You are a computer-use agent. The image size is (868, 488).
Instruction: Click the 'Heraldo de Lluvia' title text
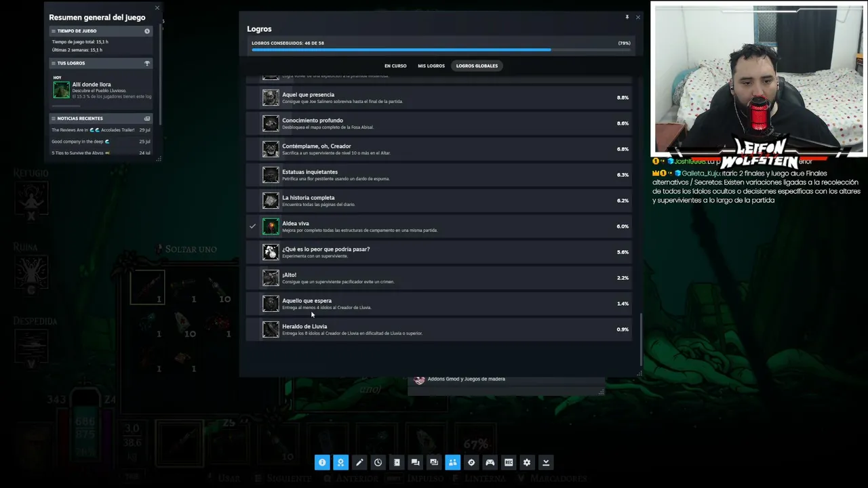click(304, 327)
